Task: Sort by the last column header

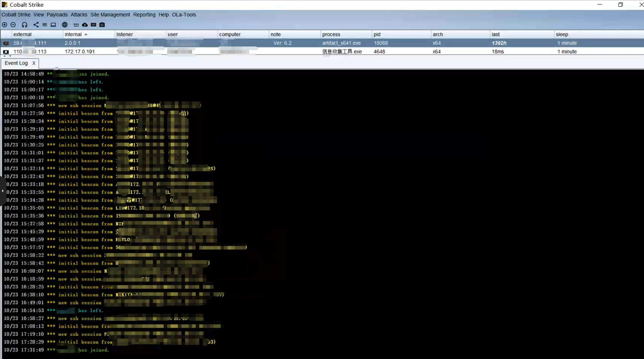Action: (x=522, y=34)
